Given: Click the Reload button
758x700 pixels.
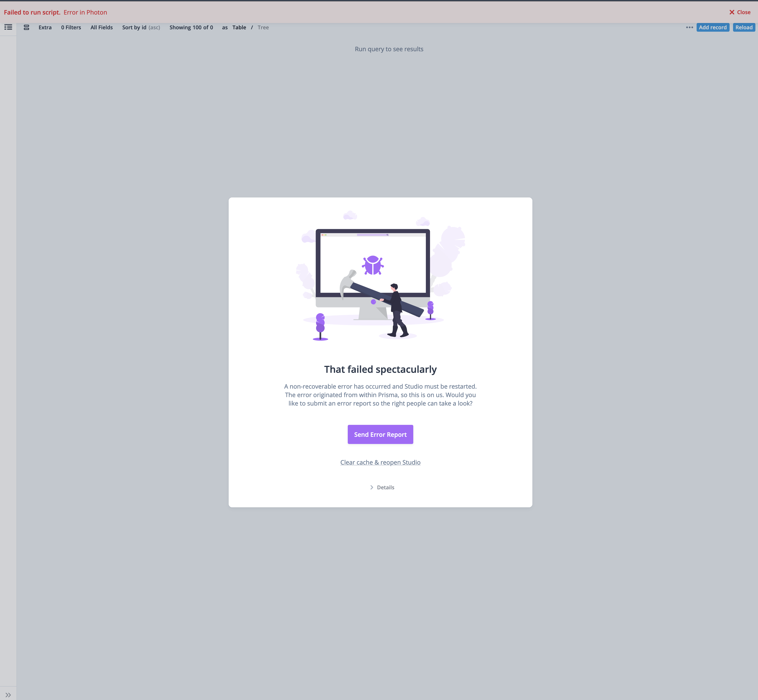Looking at the screenshot, I should click(x=744, y=27).
